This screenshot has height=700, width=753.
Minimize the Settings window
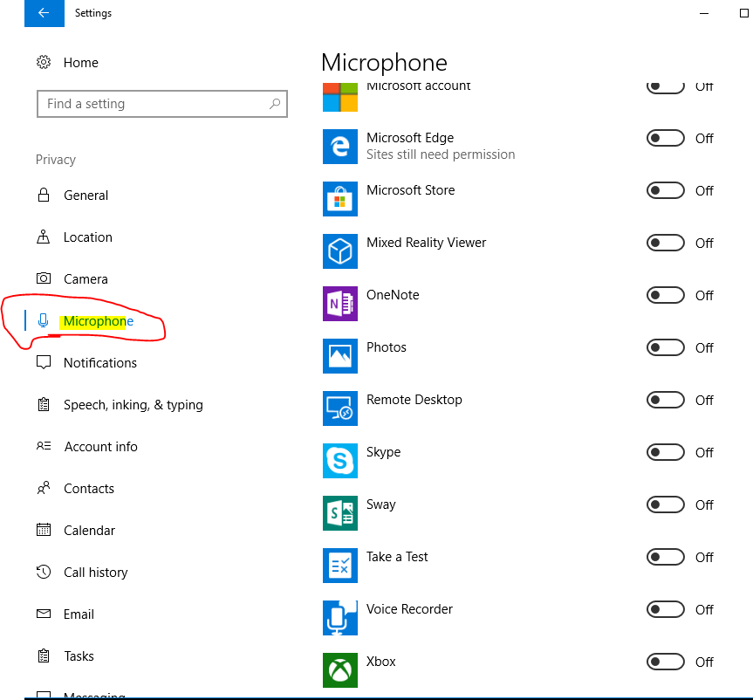pos(704,13)
